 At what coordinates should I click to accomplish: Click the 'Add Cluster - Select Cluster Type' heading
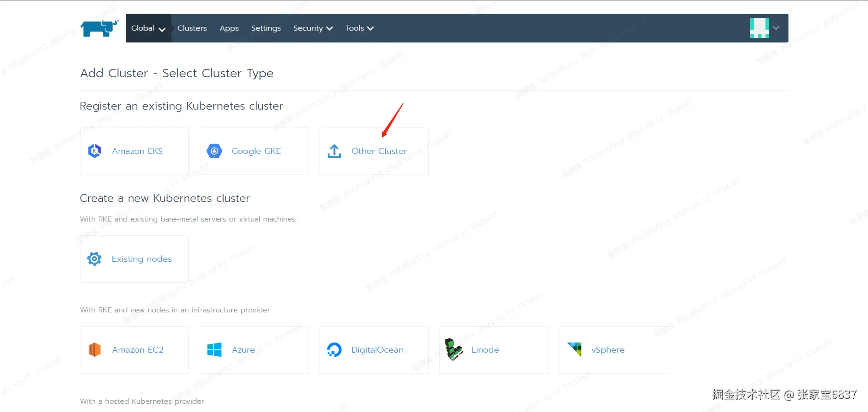click(177, 74)
